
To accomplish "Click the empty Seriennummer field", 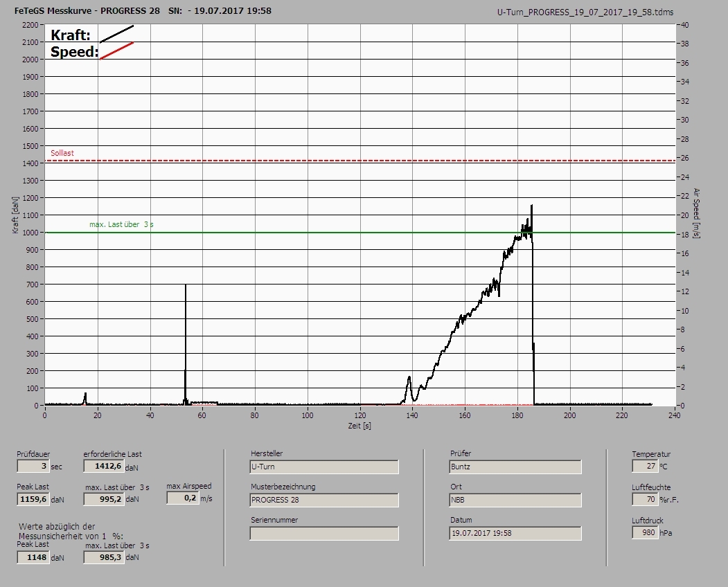I will pos(324,533).
